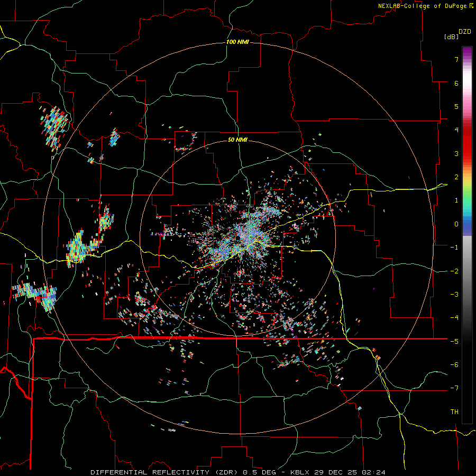Click the 3 value on color scale
This screenshot has width=476, height=476.
tap(456, 153)
